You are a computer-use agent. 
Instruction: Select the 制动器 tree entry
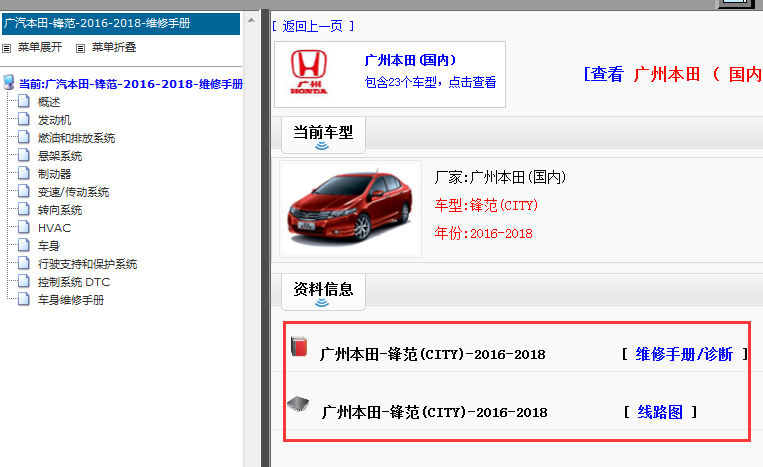click(54, 174)
